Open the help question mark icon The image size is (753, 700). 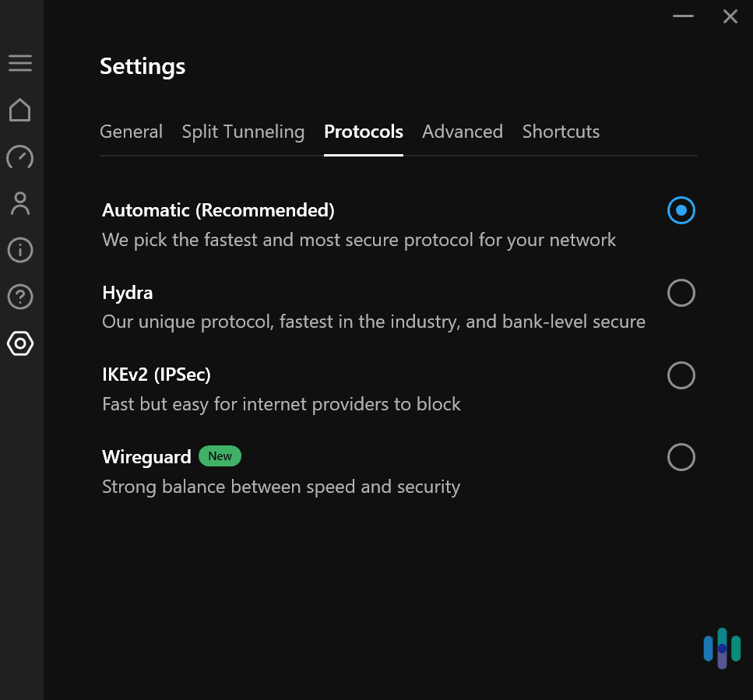20,297
